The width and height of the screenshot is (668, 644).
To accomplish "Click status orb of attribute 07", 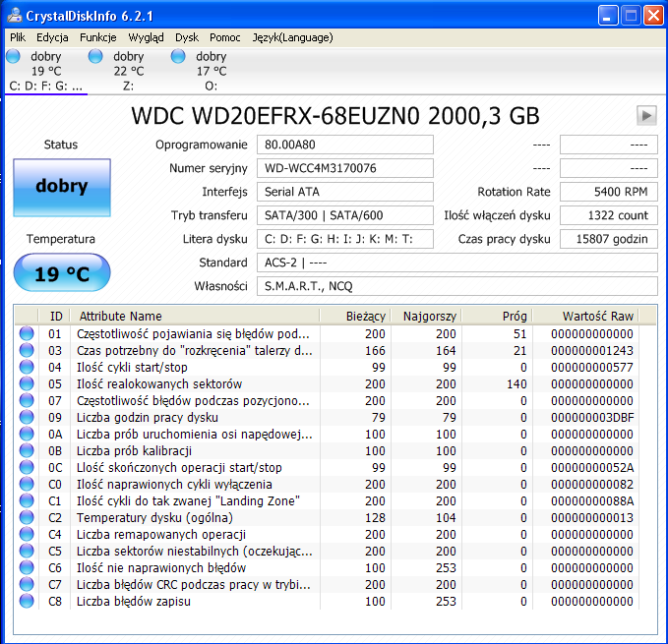I will point(27,400).
